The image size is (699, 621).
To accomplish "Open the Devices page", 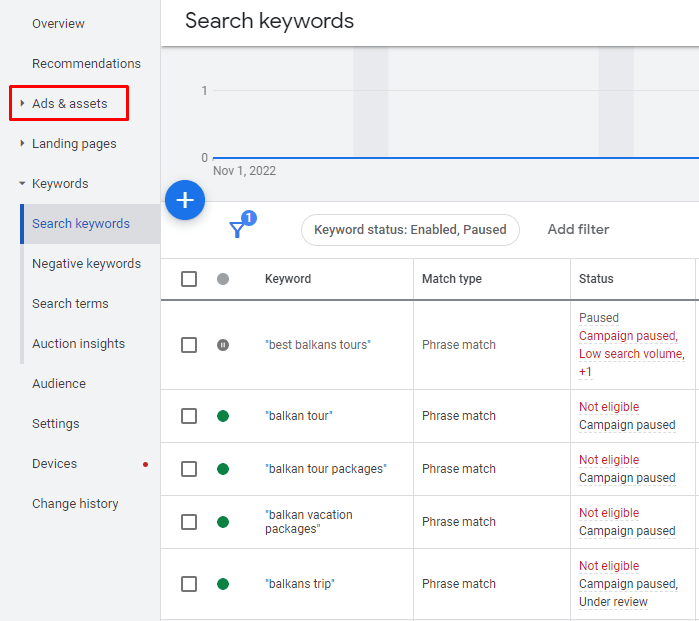I will click(x=54, y=464).
